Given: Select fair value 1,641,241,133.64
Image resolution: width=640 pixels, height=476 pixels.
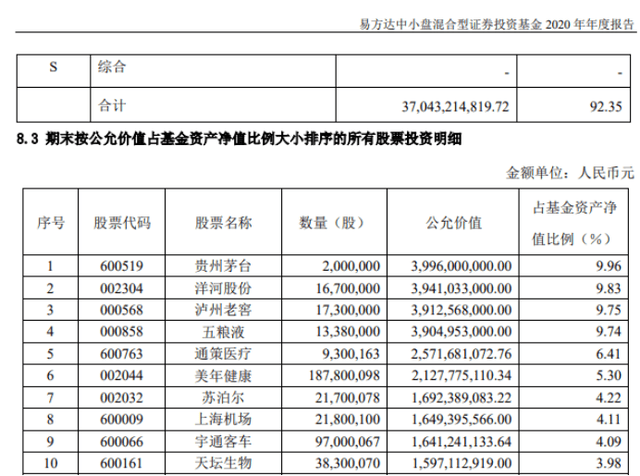Looking at the screenshot, I should [461, 442].
